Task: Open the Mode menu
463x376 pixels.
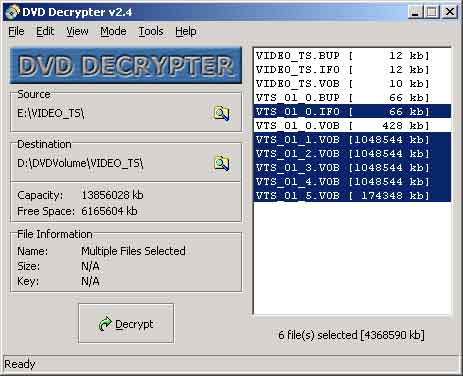Action: (113, 31)
